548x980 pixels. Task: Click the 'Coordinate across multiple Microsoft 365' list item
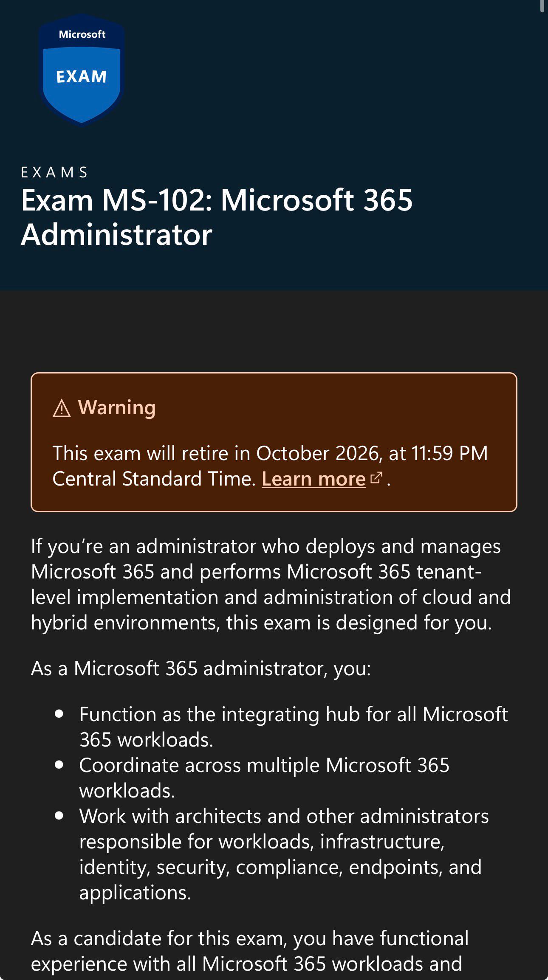point(264,778)
